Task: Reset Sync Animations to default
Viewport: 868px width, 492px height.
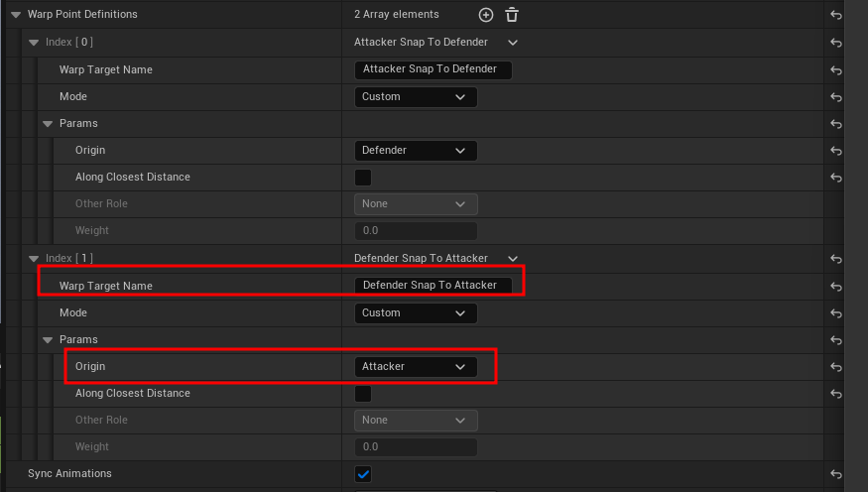Action: click(x=836, y=474)
